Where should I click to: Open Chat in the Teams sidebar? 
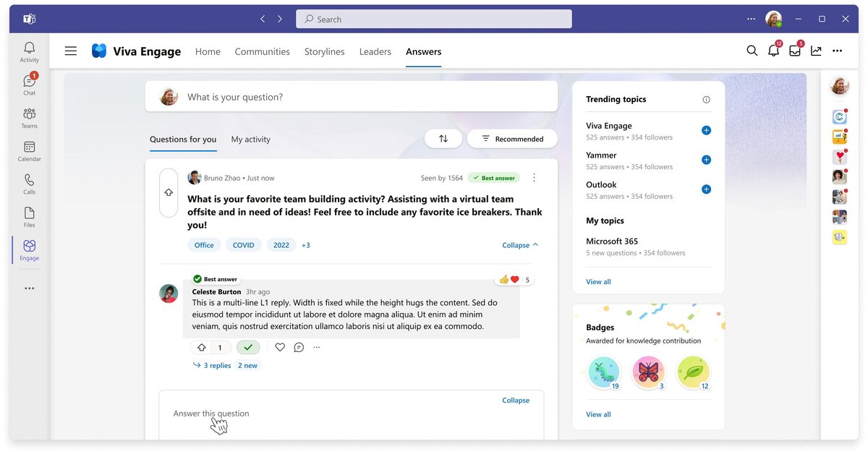29,85
